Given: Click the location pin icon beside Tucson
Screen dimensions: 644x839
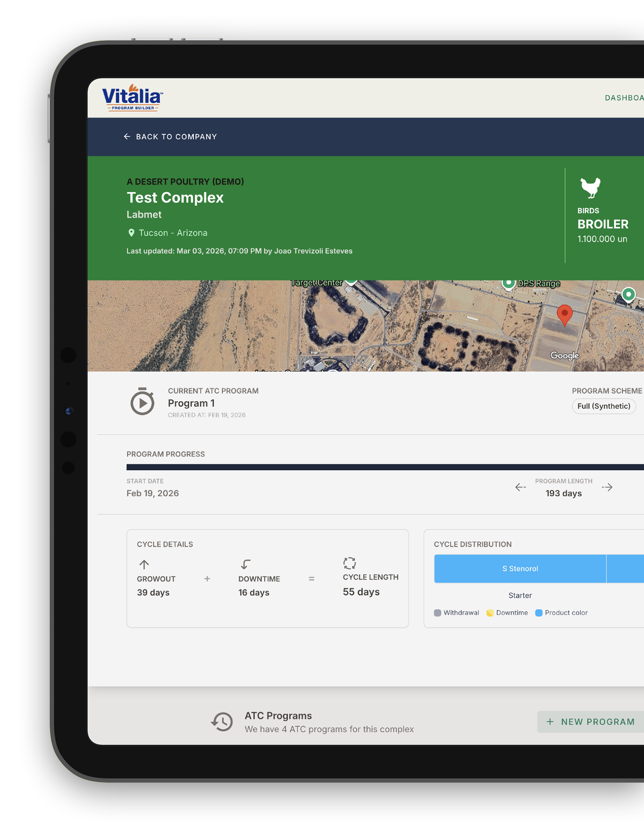Looking at the screenshot, I should (x=131, y=233).
